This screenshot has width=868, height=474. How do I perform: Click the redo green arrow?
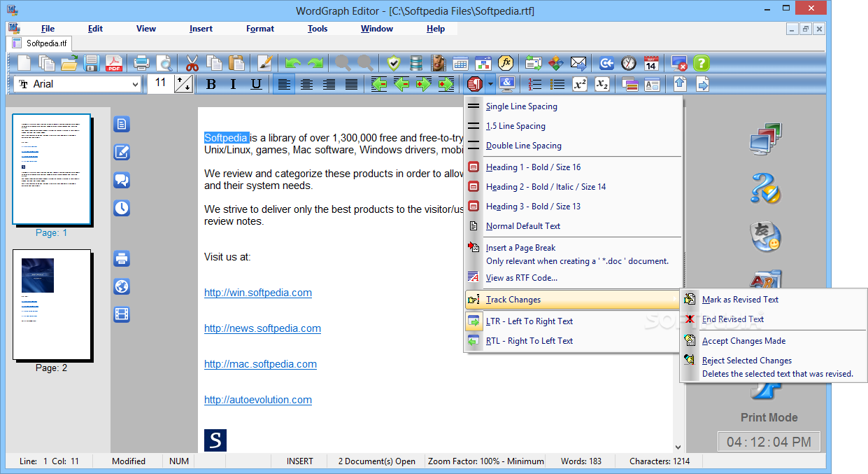(315, 63)
